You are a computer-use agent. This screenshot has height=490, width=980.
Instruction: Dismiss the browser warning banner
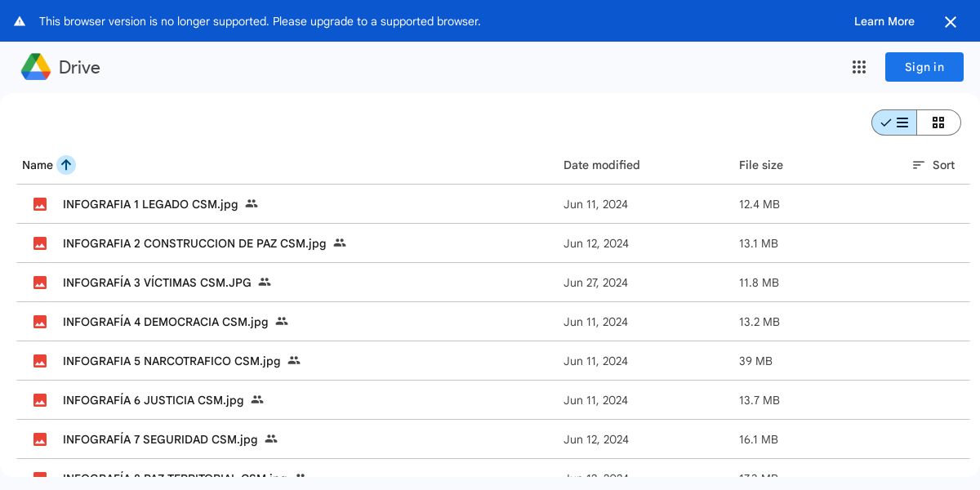point(950,22)
